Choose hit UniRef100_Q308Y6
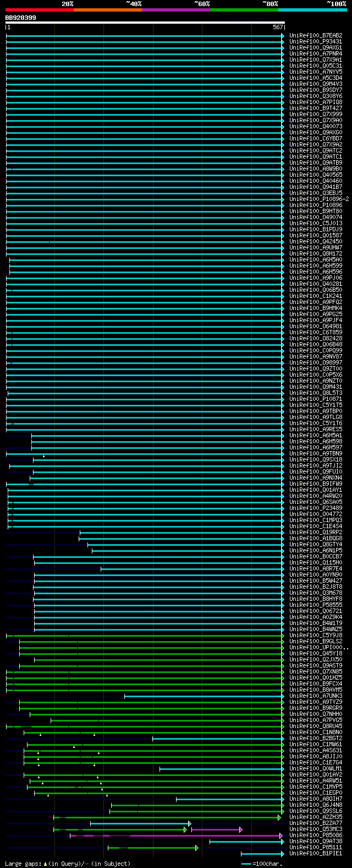Viewport: 352px width, 868px height. 316,96
